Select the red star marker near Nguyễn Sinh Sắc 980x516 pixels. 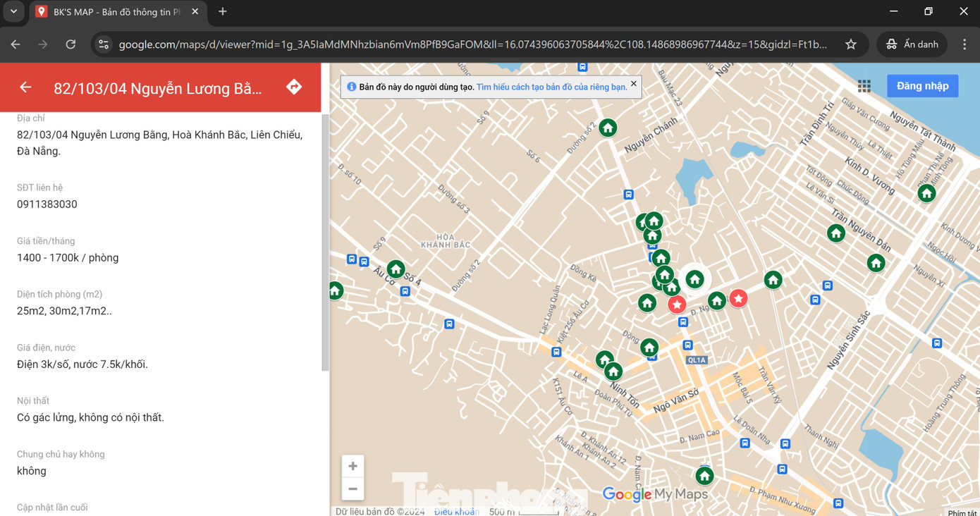[738, 299]
